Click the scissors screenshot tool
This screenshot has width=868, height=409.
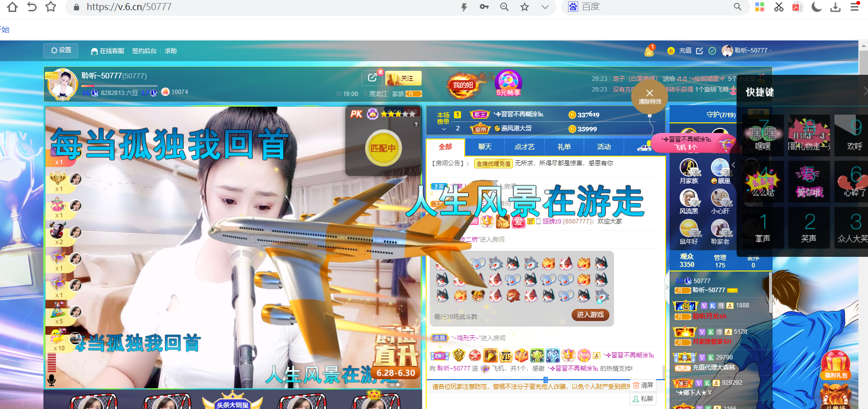pyautogui.click(x=779, y=7)
